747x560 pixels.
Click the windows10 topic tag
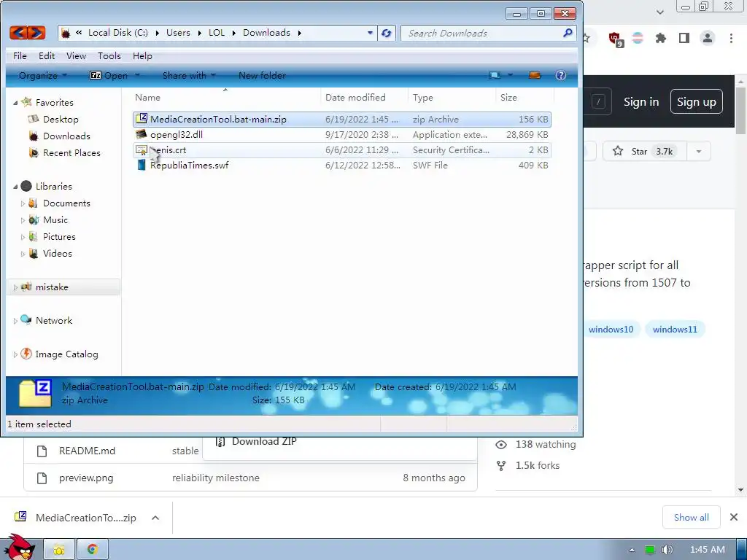pos(611,330)
